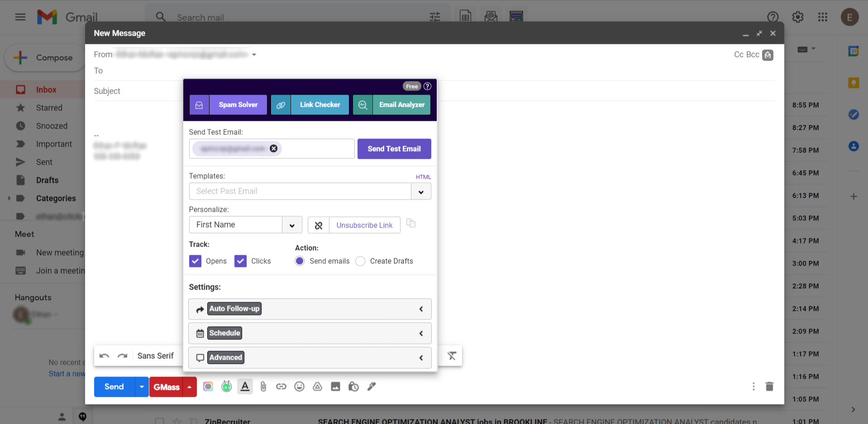Insert files using Drive icon

[317, 386]
